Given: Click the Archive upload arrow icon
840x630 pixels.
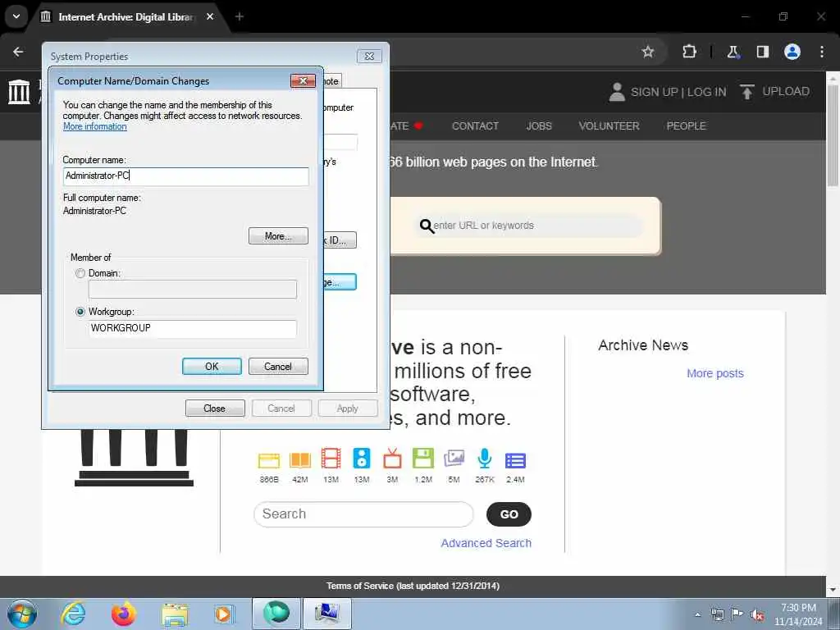Looking at the screenshot, I should (x=746, y=92).
